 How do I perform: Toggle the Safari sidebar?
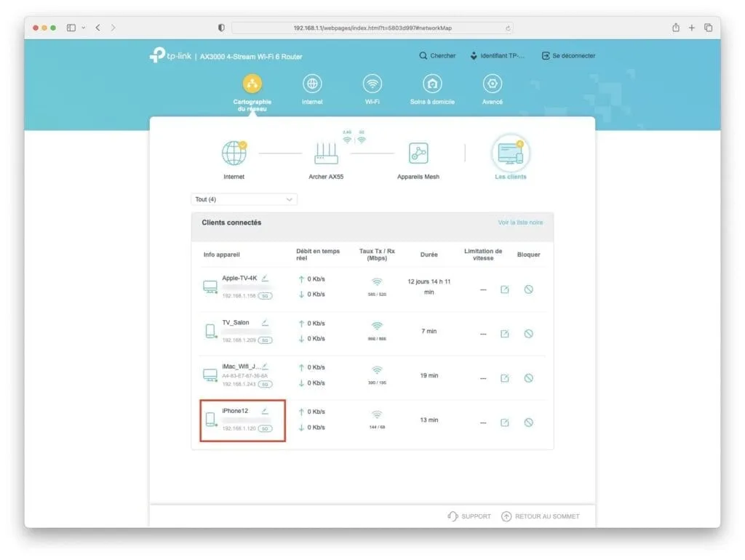[x=71, y=28]
